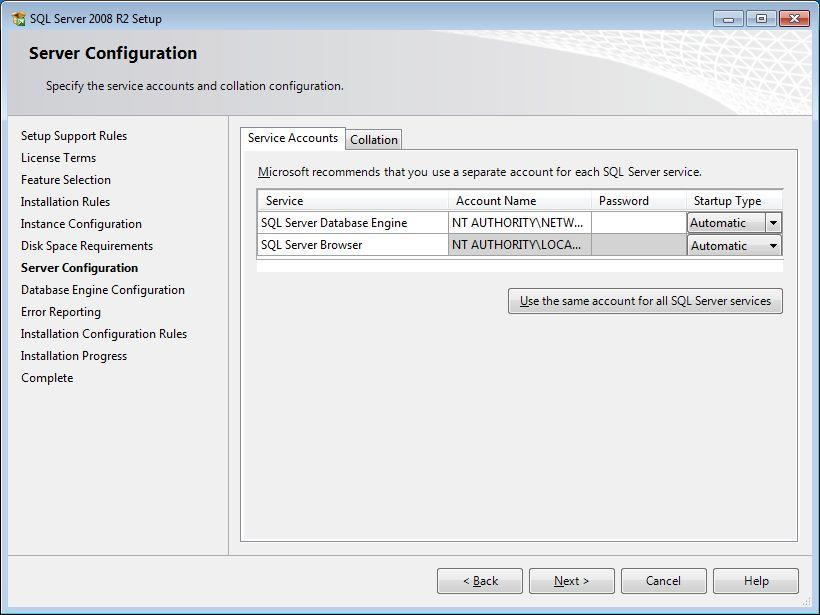This screenshot has height=615, width=820.
Task: Click Installation Configuration Rules step
Action: click(104, 334)
